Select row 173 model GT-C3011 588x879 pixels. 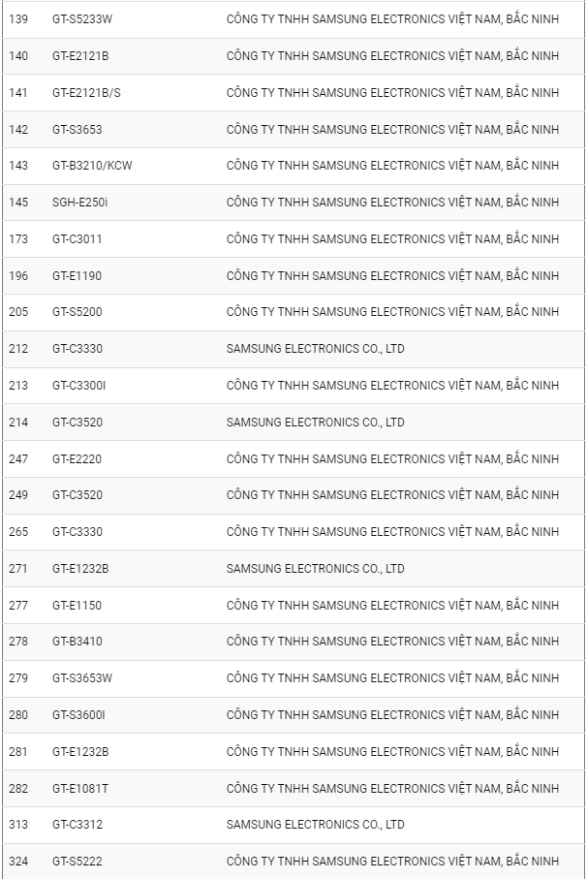click(77, 239)
